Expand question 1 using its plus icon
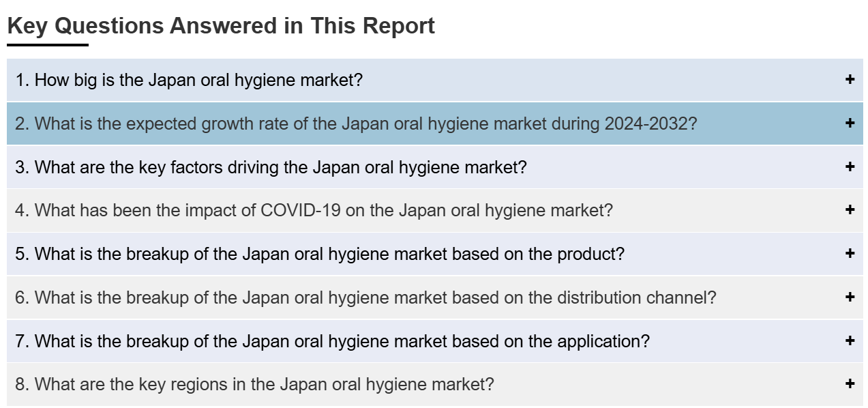This screenshot has width=868, height=408. [x=850, y=79]
